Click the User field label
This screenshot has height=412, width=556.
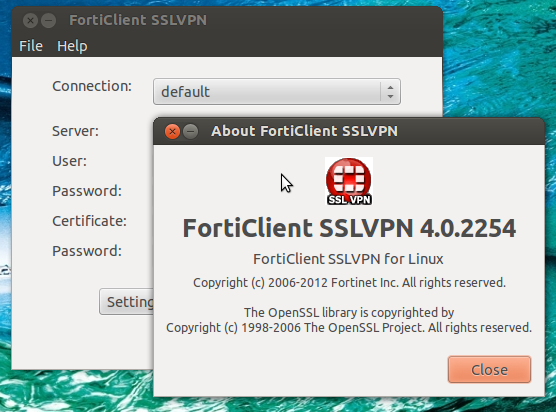click(70, 161)
